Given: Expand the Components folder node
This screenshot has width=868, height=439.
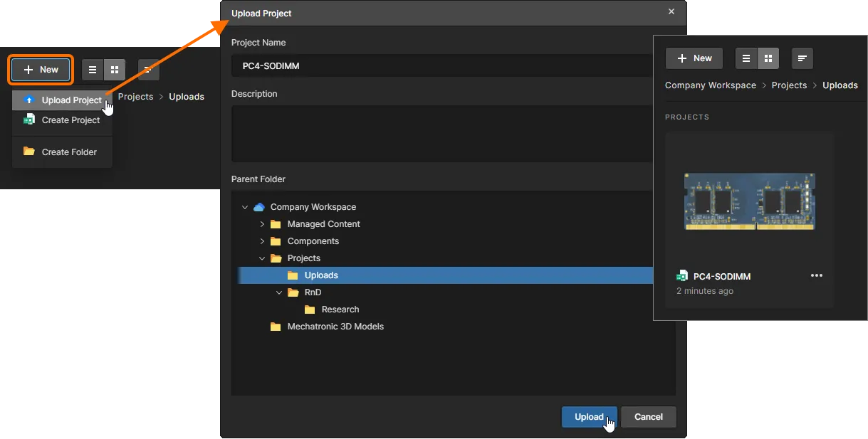Looking at the screenshot, I should click(262, 241).
